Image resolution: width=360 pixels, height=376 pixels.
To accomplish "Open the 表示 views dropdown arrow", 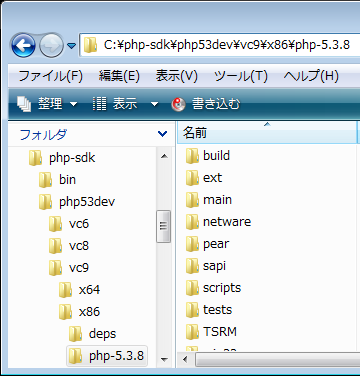I will coord(154,105).
